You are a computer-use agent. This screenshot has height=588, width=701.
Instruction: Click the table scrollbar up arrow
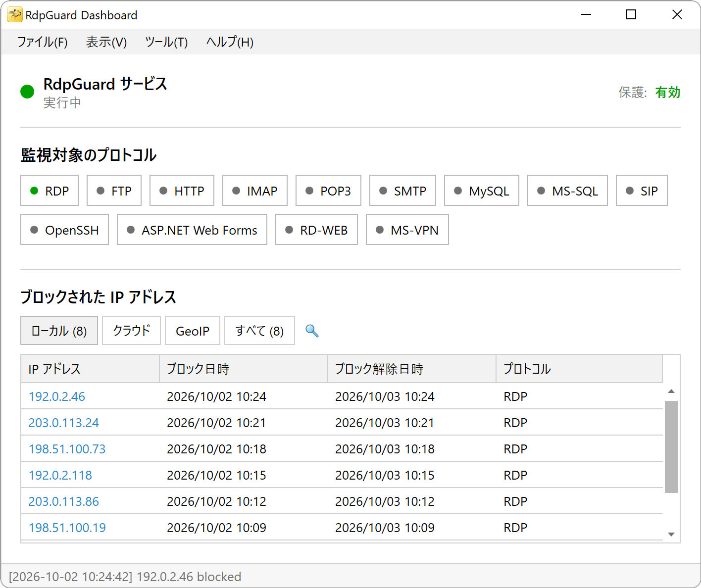[x=671, y=391]
